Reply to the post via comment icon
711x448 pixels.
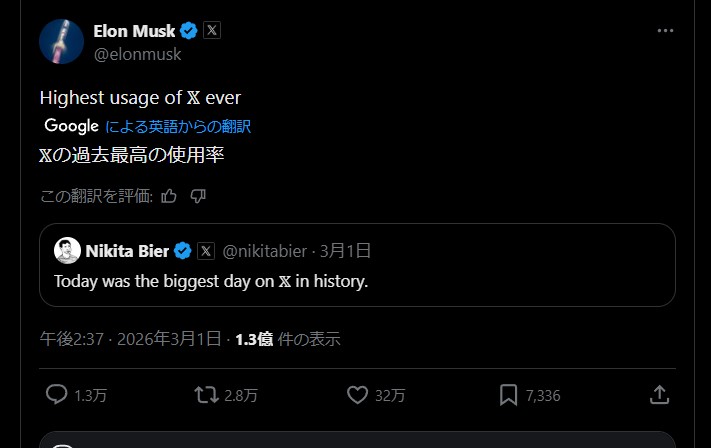coord(57,395)
